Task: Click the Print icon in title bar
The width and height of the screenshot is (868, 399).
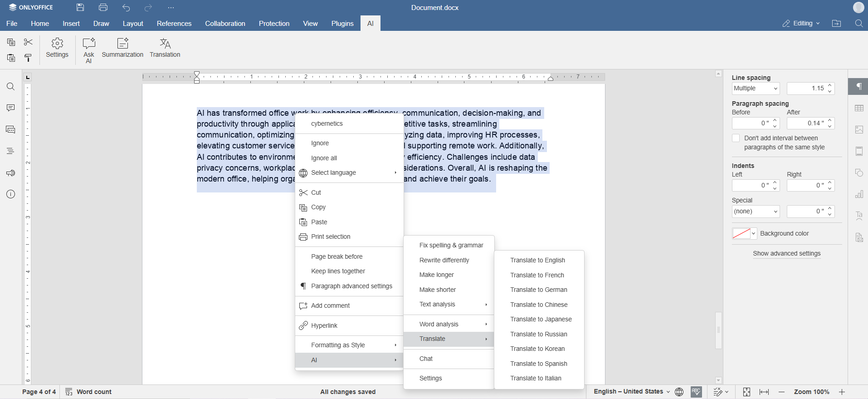Action: point(103,7)
